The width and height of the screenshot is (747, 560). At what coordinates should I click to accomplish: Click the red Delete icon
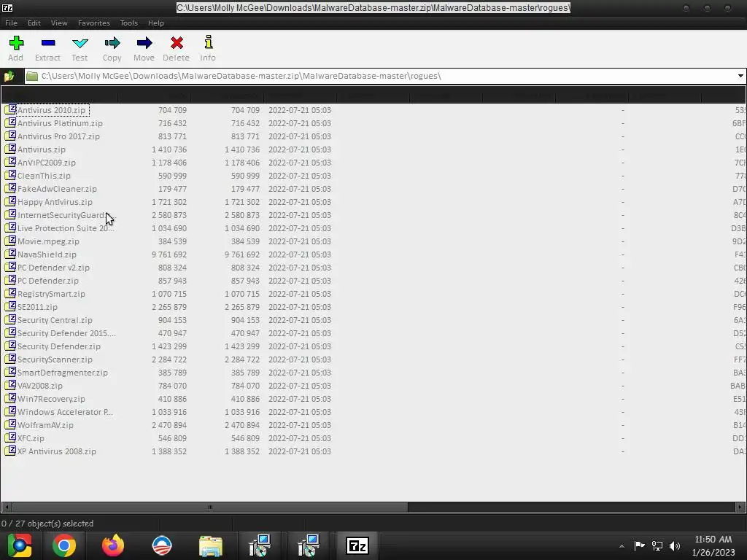[177, 43]
